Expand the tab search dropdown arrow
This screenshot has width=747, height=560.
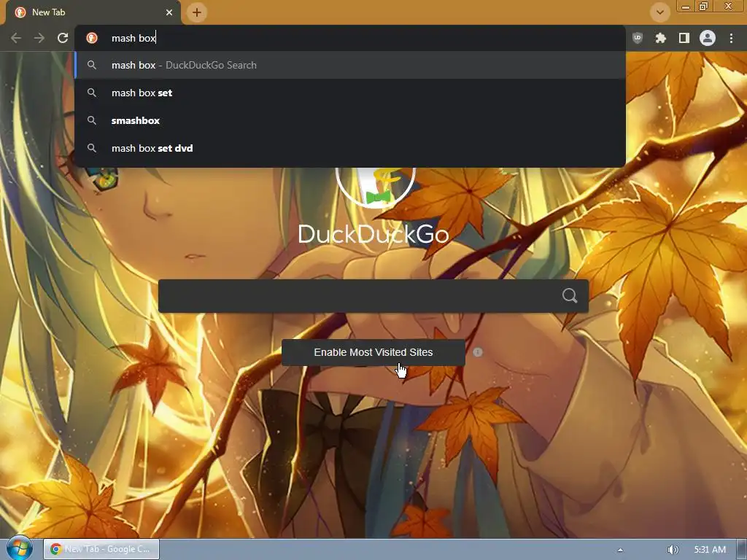[x=659, y=12]
